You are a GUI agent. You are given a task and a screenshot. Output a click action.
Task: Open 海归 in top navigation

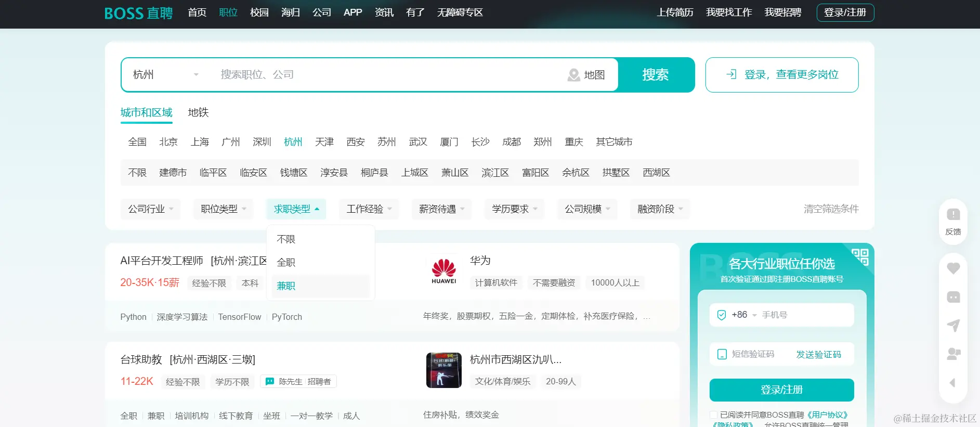[x=291, y=12]
